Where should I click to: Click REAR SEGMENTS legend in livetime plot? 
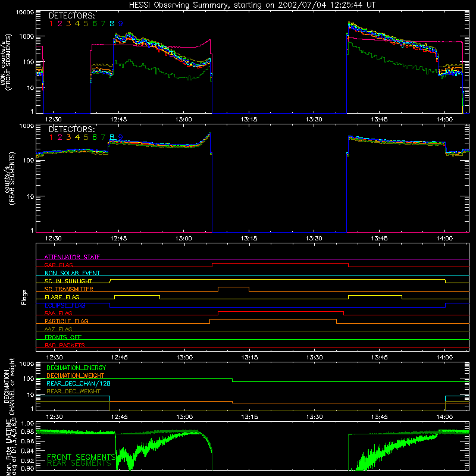79,464
